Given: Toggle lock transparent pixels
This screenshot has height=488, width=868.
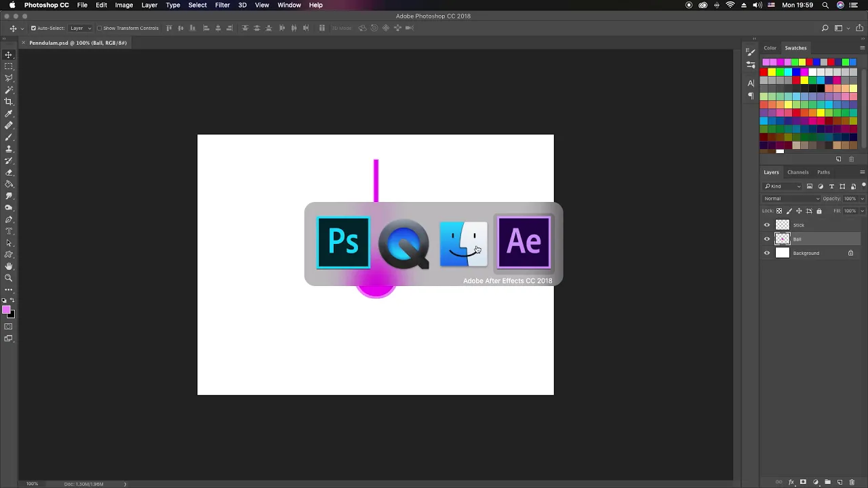Looking at the screenshot, I should click(778, 211).
